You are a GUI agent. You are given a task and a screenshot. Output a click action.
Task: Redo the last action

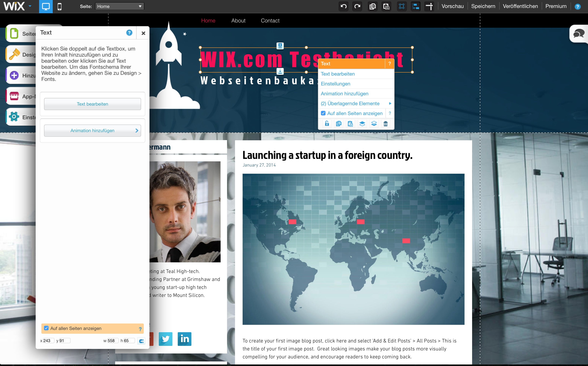[x=357, y=6]
